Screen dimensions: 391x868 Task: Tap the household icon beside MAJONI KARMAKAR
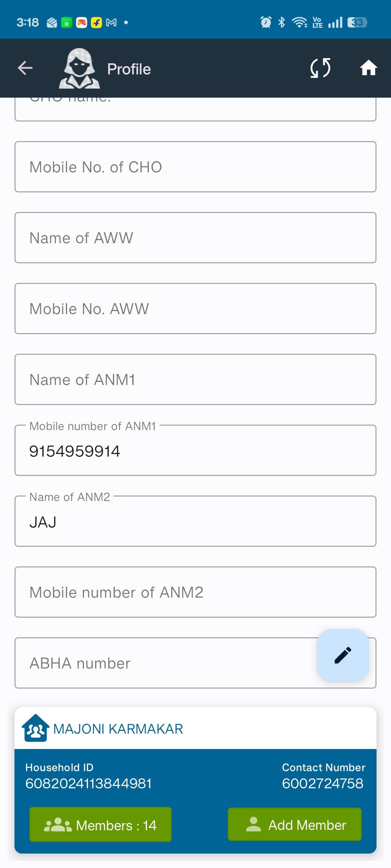pyautogui.click(x=35, y=728)
